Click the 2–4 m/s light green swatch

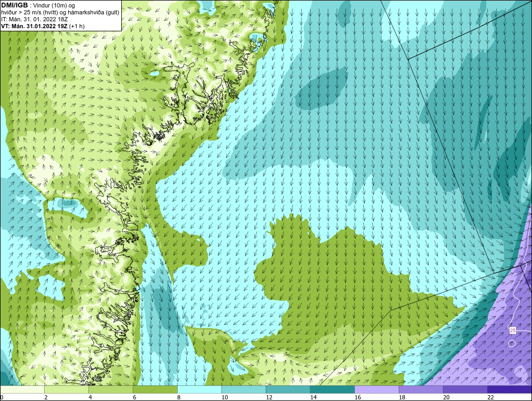[66, 389]
